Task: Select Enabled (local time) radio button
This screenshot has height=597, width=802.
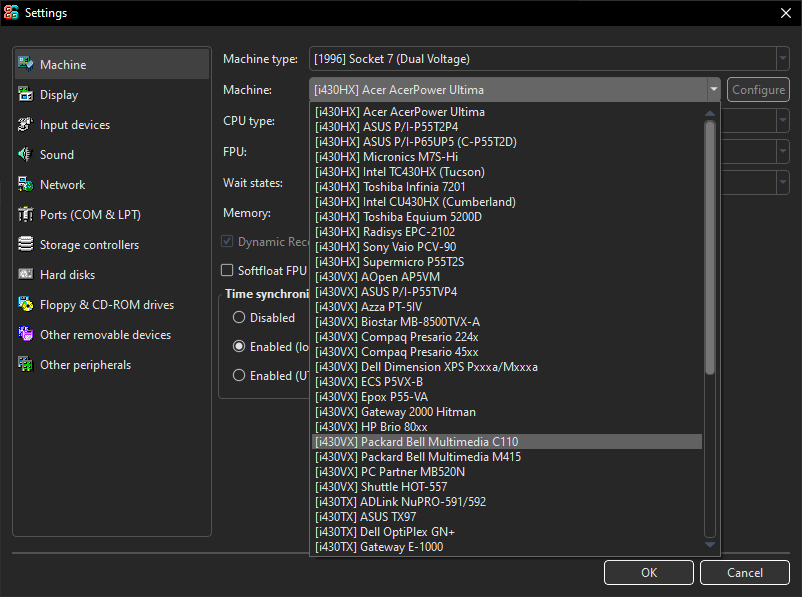Action: click(x=239, y=346)
